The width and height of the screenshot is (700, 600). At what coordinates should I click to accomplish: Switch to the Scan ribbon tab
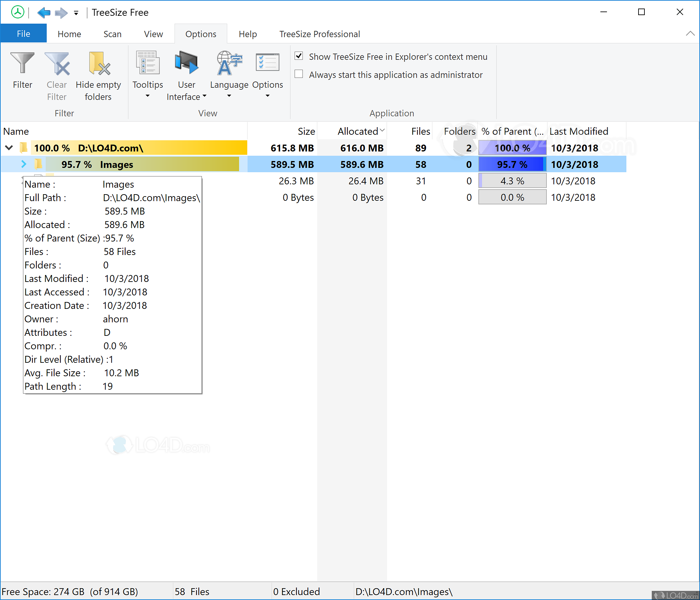point(112,34)
